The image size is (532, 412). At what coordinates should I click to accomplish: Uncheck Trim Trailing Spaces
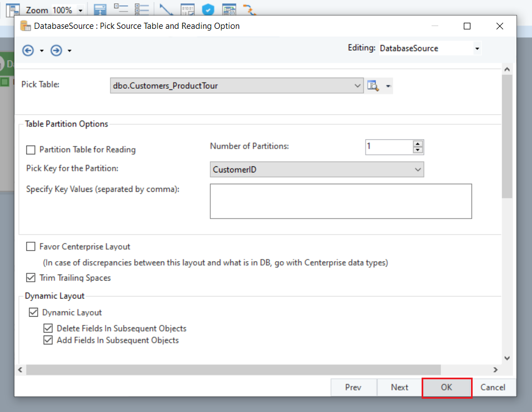pyautogui.click(x=31, y=278)
